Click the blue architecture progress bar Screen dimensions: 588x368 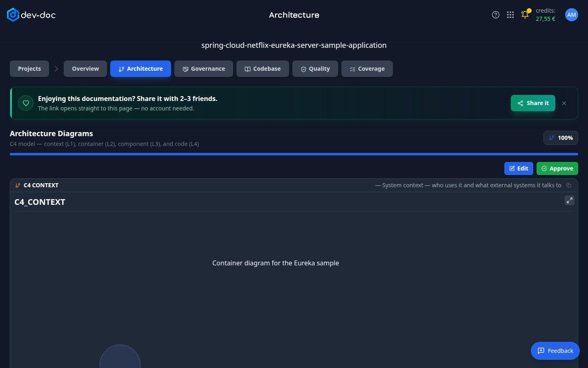(294, 154)
